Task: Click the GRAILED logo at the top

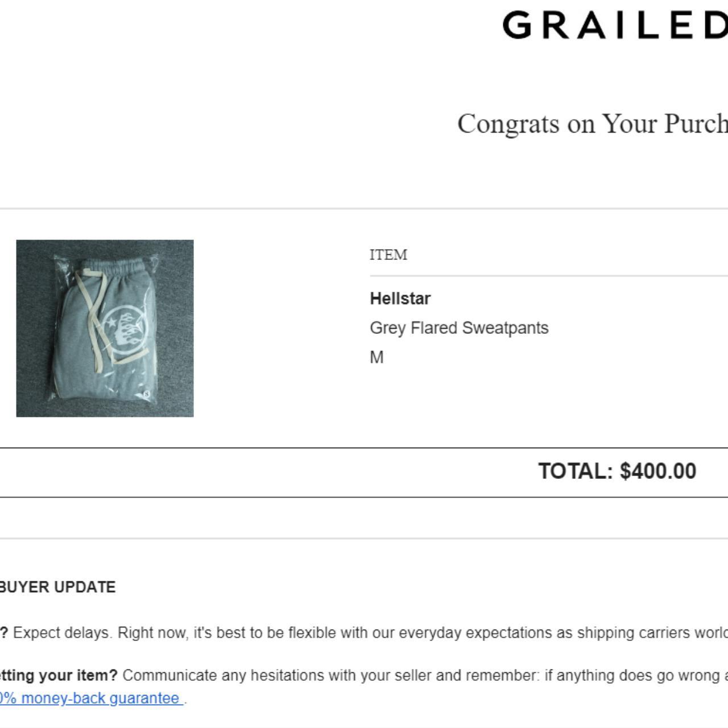Action: click(x=614, y=26)
